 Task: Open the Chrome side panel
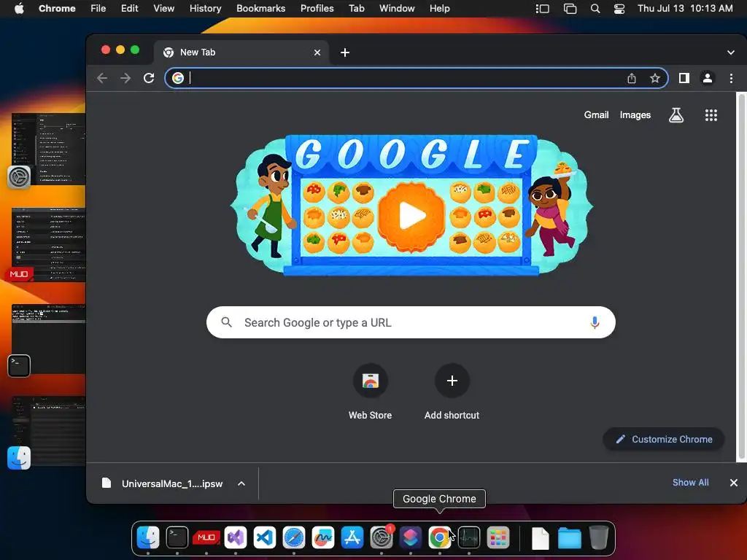point(684,78)
